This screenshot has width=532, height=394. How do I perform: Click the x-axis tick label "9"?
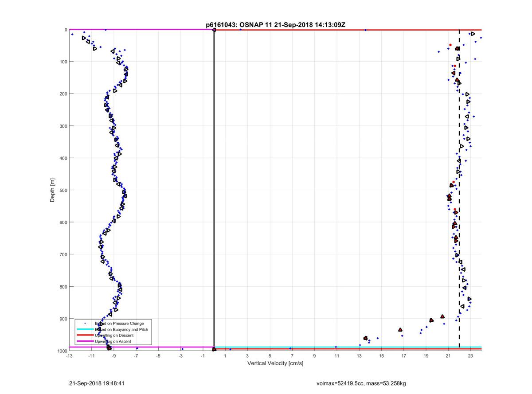tap(314, 356)
